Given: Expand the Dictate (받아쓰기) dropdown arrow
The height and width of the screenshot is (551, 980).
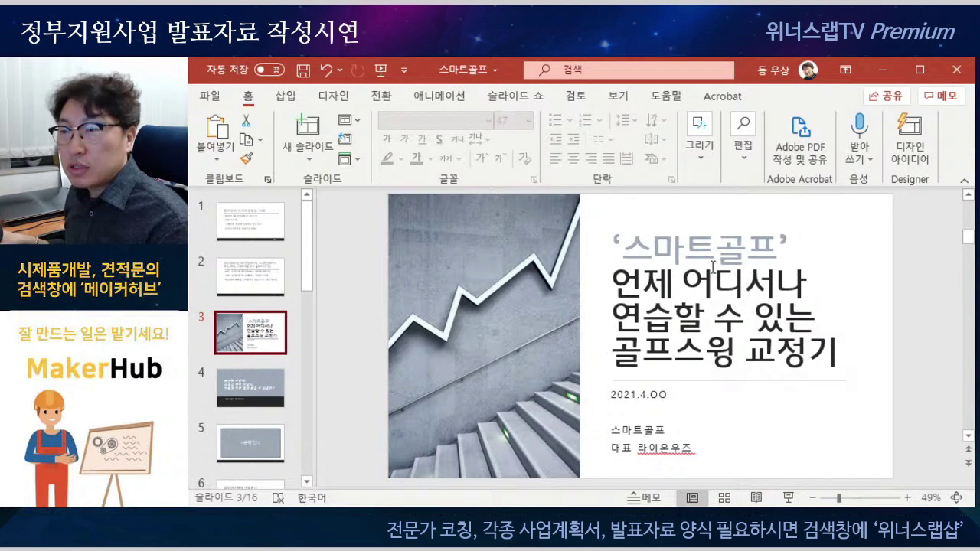Looking at the screenshot, I should point(871,159).
